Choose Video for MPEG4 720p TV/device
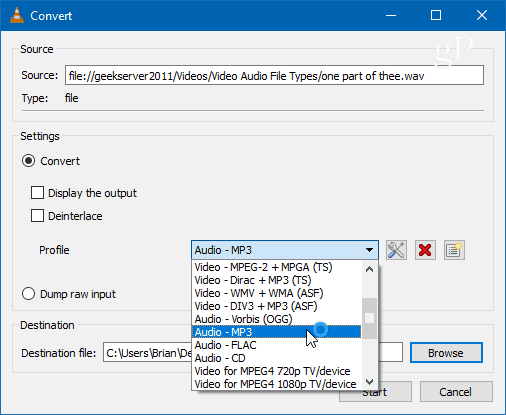The image size is (506, 415). 276,371
